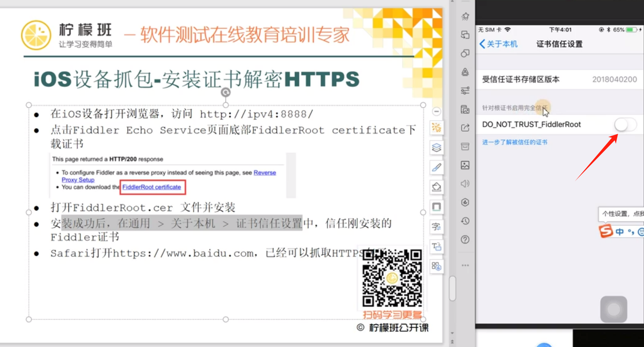
Task: Click the insert image icon in sidebar
Action: click(x=465, y=165)
